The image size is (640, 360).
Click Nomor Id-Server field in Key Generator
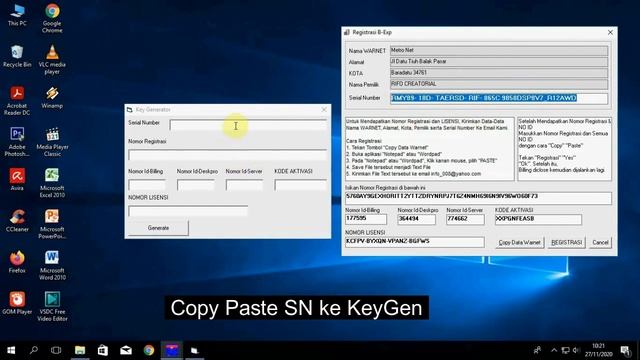[244, 185]
